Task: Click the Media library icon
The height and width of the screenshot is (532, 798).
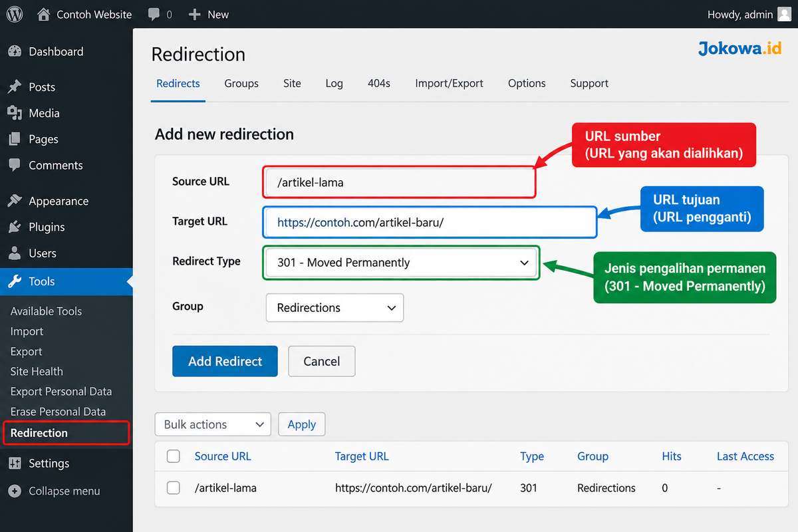Action: point(15,113)
